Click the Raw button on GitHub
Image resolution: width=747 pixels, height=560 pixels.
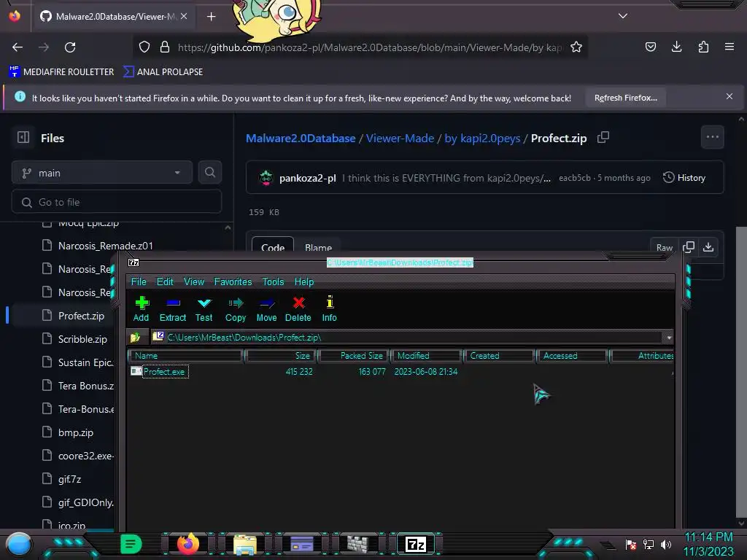click(x=665, y=248)
